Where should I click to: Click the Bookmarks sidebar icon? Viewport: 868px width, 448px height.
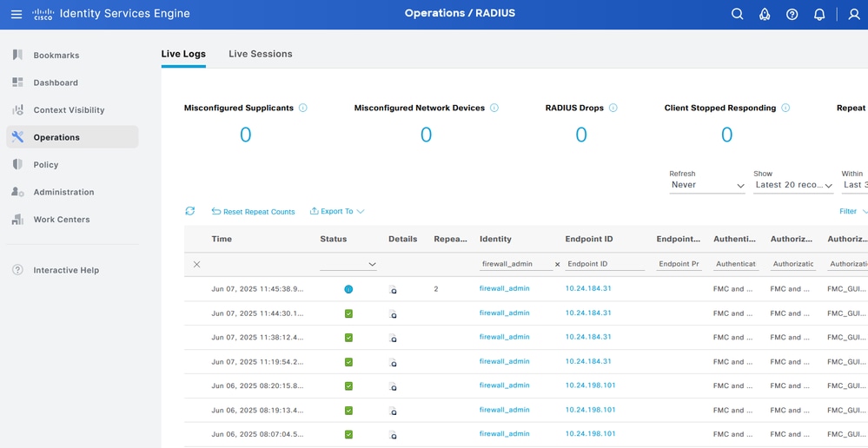(x=17, y=55)
